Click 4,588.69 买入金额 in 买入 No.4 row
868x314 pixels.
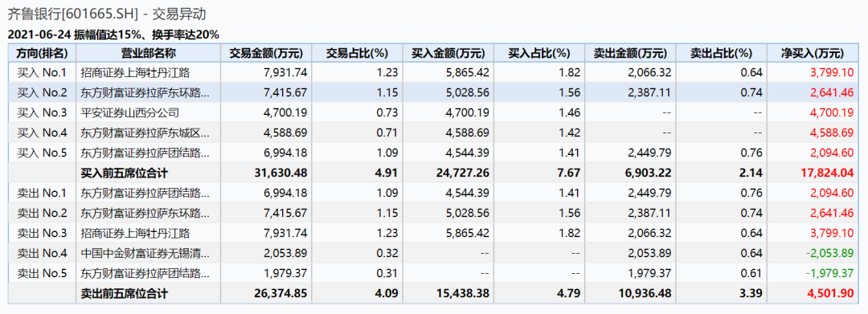click(x=468, y=133)
